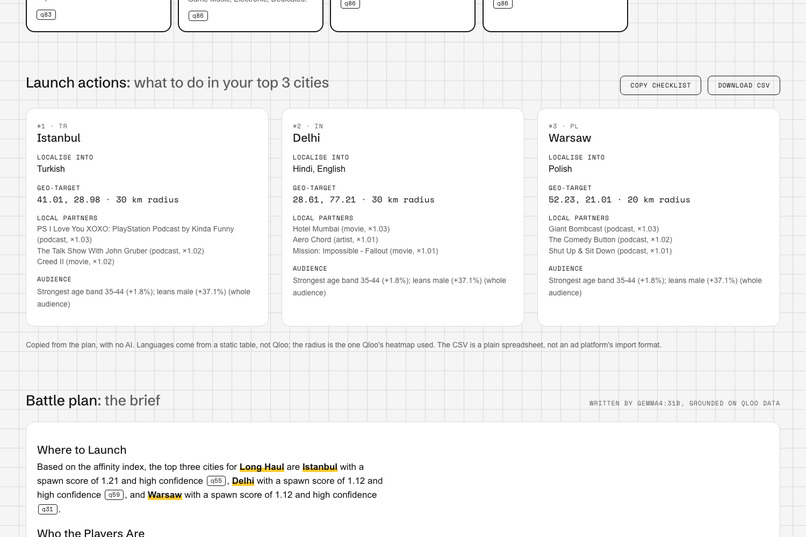Click "PS I Love You XOXO" podcast partner
Image resolution: width=806 pixels, height=537 pixels.
135,234
